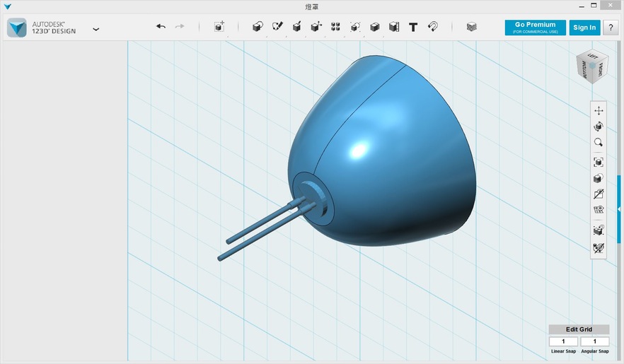Open the Combine tool

[374, 27]
